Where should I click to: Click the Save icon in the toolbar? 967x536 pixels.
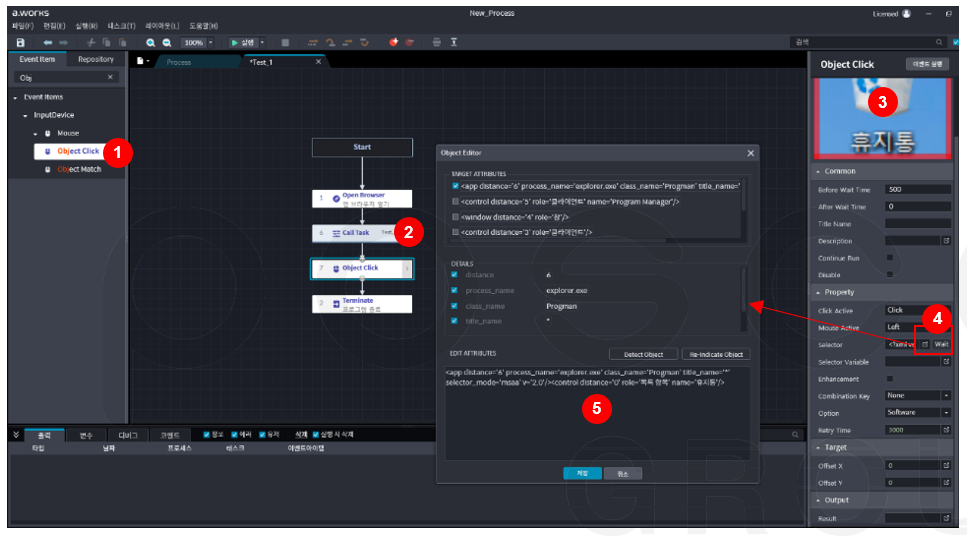click(x=20, y=43)
